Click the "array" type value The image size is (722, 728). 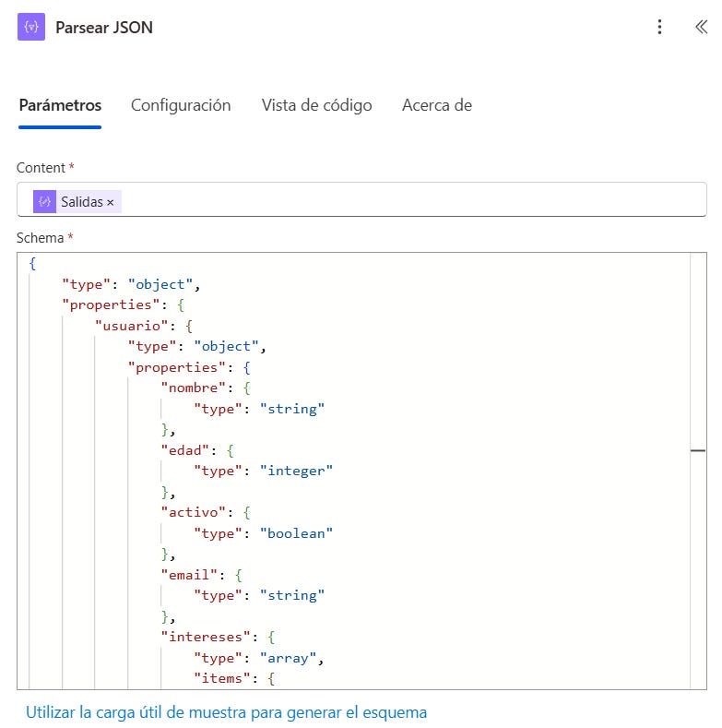(288, 658)
